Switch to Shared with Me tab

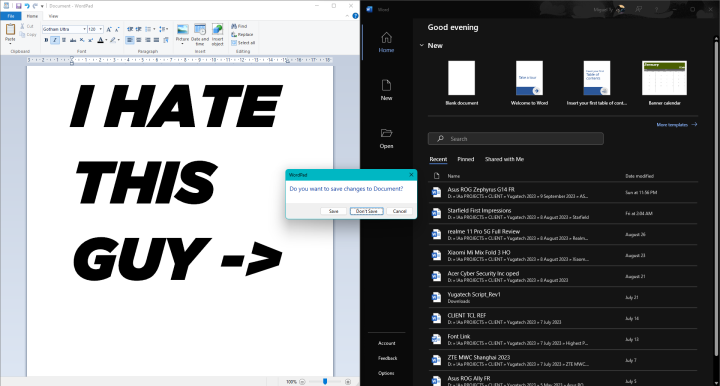(x=504, y=159)
